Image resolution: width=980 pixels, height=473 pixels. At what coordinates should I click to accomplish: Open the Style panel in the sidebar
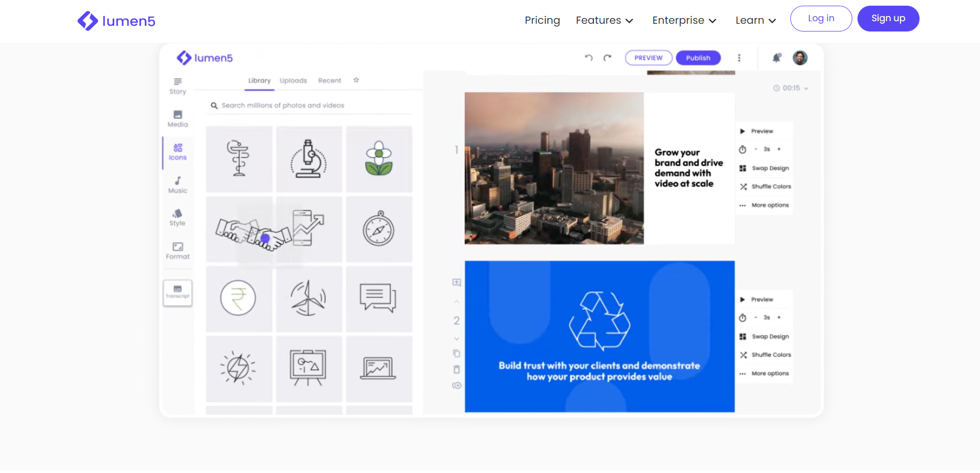[177, 218]
